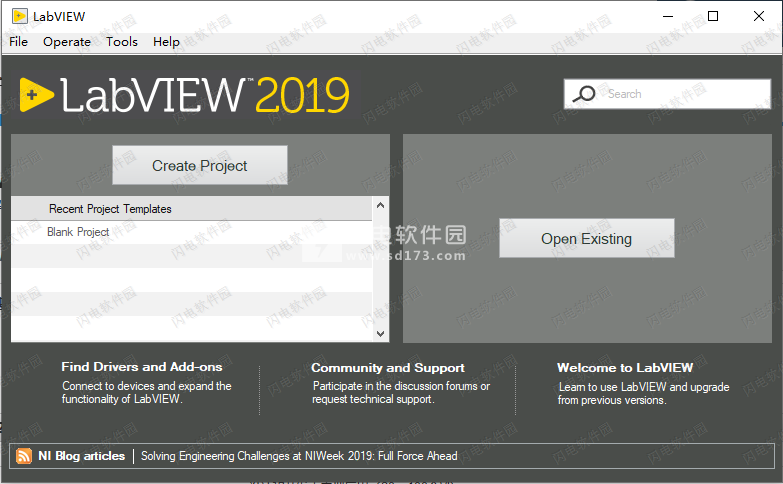Viewport: 783px width, 484px height.
Task: Open Find Drivers and Add-ons link
Action: click(x=142, y=367)
